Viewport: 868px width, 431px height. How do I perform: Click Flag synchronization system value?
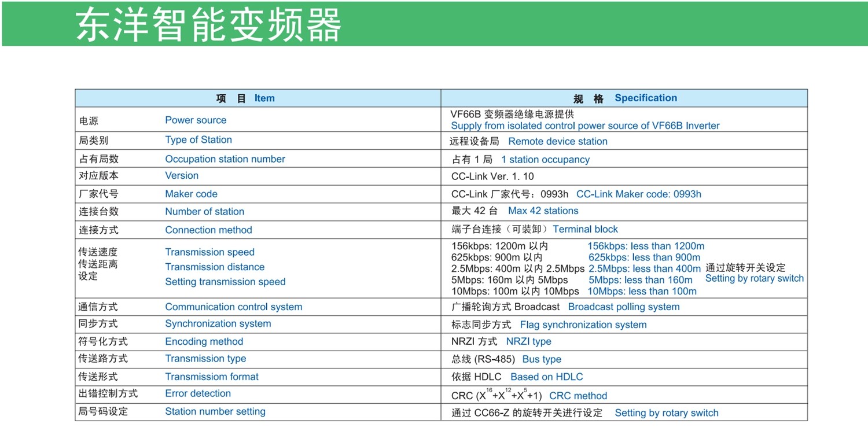tap(583, 325)
